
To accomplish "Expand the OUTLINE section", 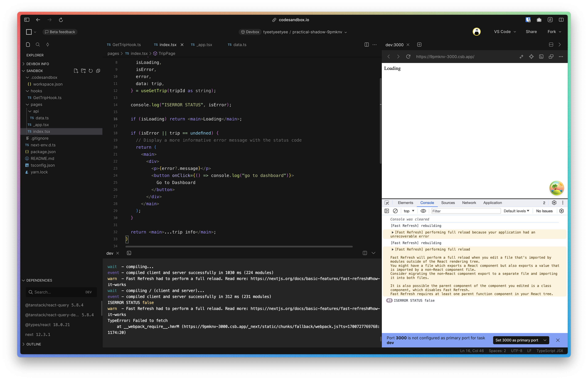I will point(34,344).
